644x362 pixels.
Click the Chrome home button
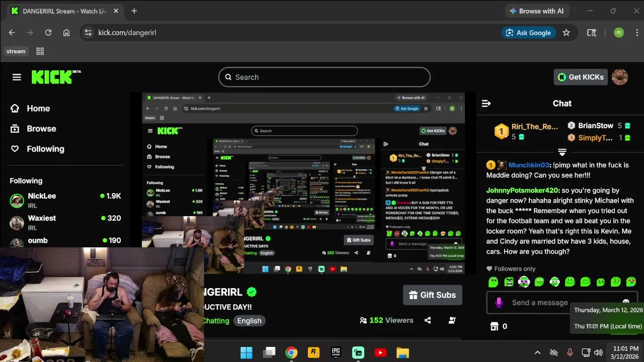tap(66, 33)
